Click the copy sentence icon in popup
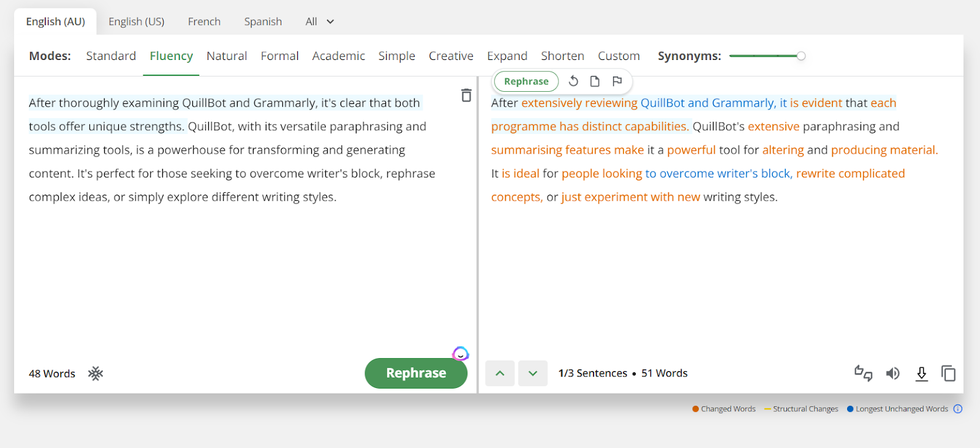This screenshot has width=980, height=448. click(595, 81)
